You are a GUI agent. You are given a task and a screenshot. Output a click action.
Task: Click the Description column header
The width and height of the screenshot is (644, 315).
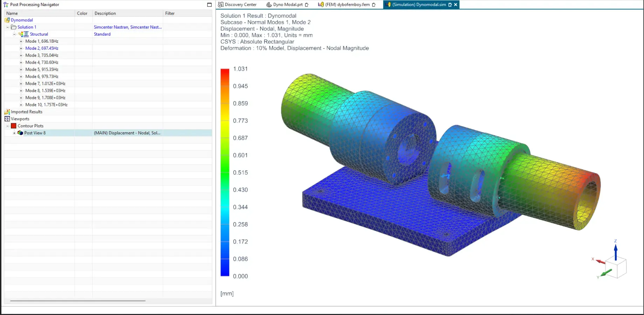click(x=128, y=13)
